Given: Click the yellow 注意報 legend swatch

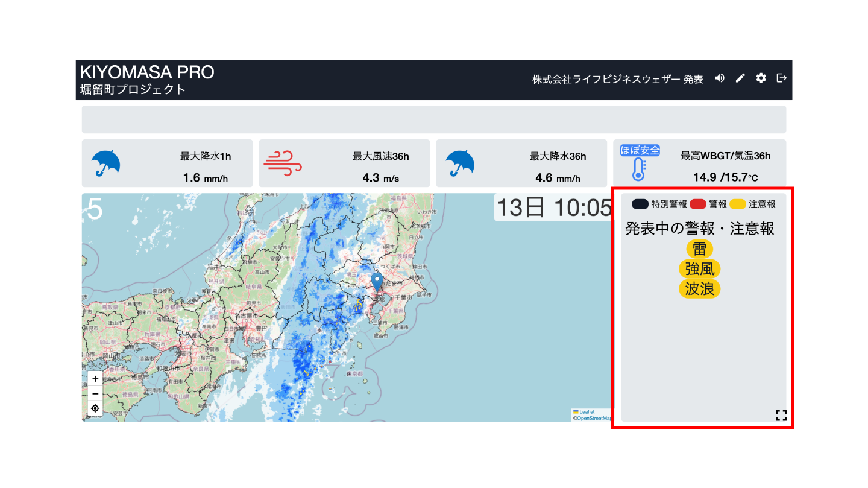Looking at the screenshot, I should [x=737, y=204].
